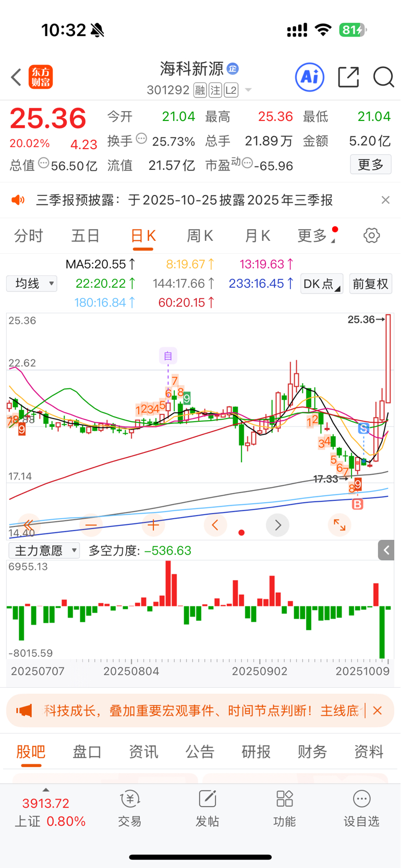401x868 pixels.
Task: Open the search magnifier icon
Action: [384, 77]
